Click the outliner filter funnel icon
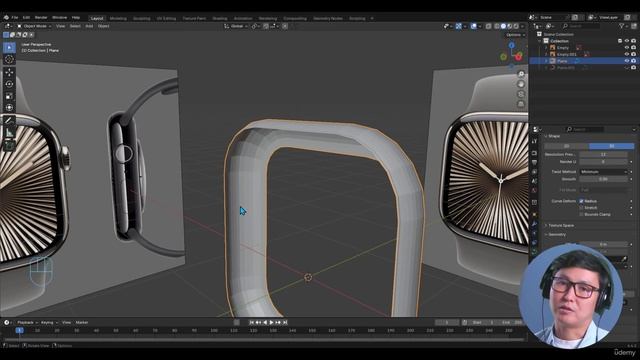640x360 pixels. click(622, 26)
